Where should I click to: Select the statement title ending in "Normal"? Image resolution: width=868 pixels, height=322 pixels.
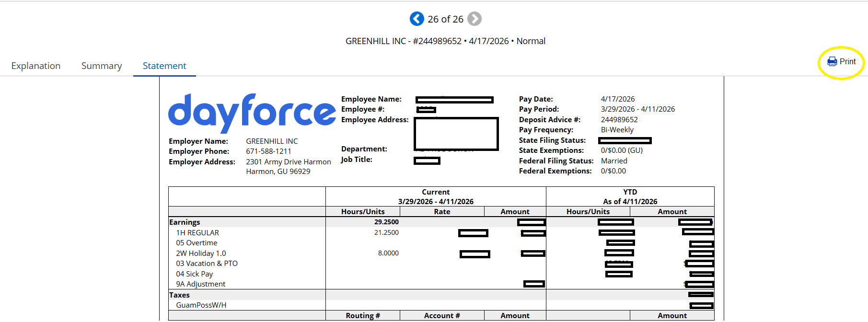[x=446, y=41]
